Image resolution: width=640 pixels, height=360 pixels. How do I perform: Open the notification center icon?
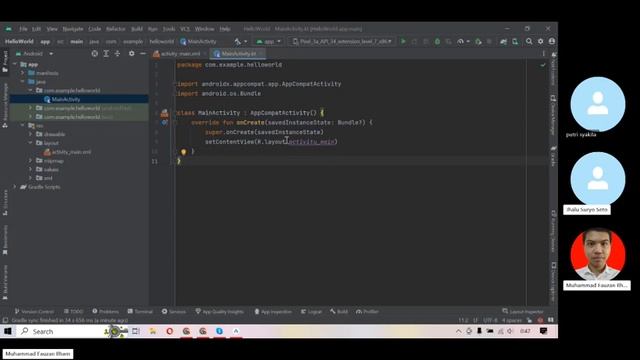(x=543, y=331)
